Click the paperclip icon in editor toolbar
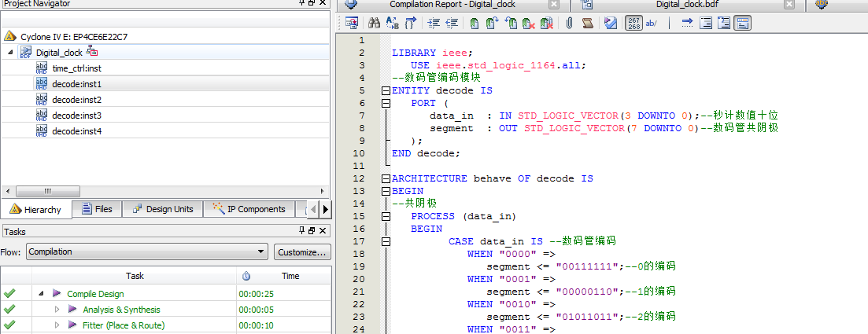868x334 pixels. pos(569,24)
